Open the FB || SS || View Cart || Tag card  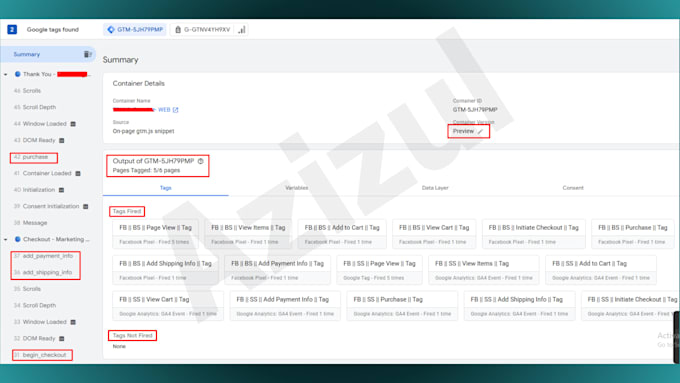(x=168, y=306)
